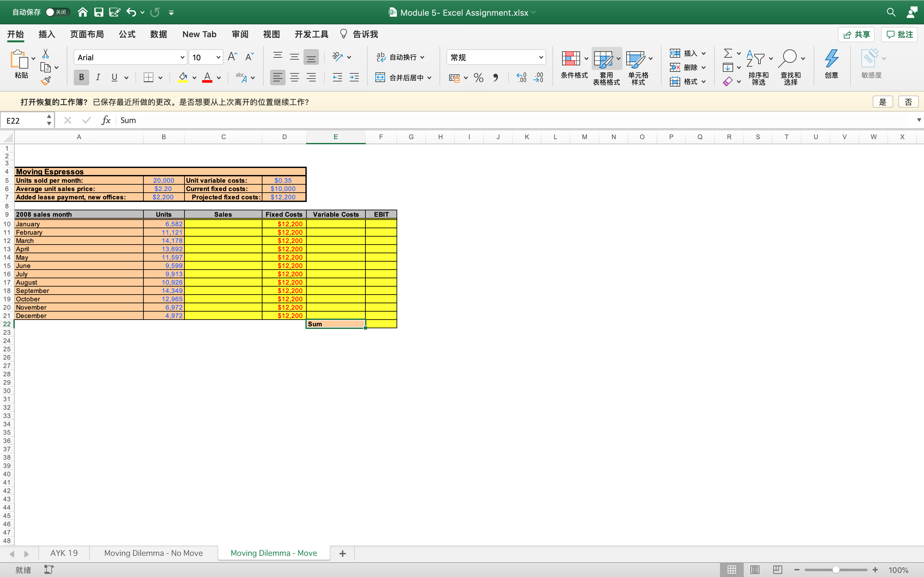Click 是 to restore recovered workbook

(882, 102)
